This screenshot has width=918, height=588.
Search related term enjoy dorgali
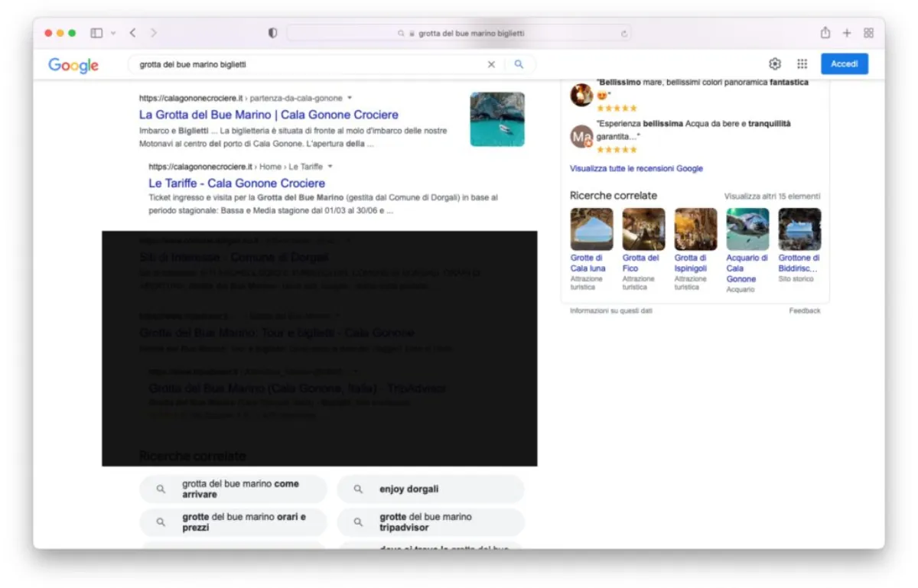(x=431, y=489)
